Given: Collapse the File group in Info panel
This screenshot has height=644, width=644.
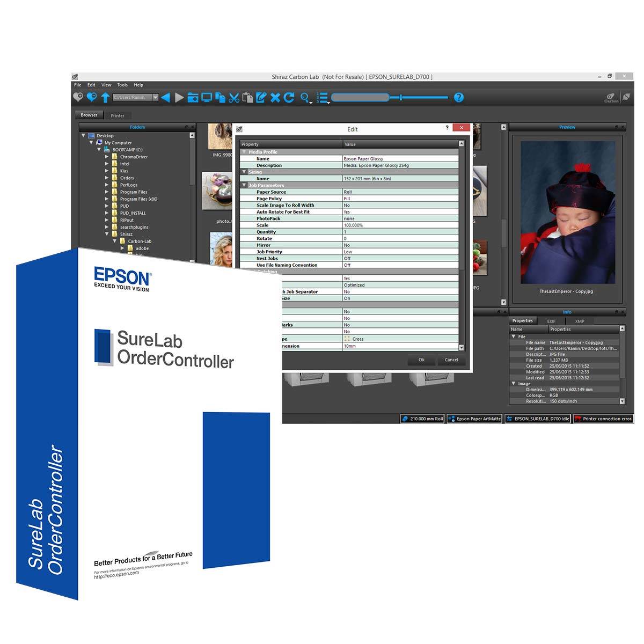Looking at the screenshot, I should [514, 336].
